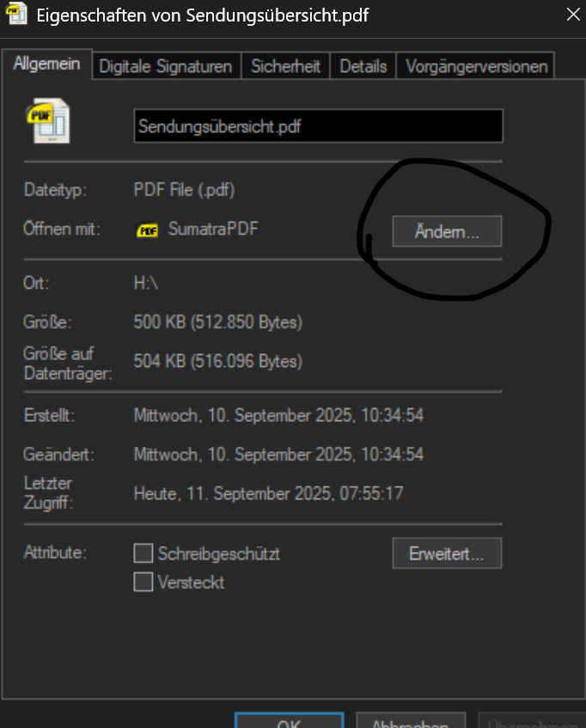Switch to the Allgemein tab

point(46,64)
